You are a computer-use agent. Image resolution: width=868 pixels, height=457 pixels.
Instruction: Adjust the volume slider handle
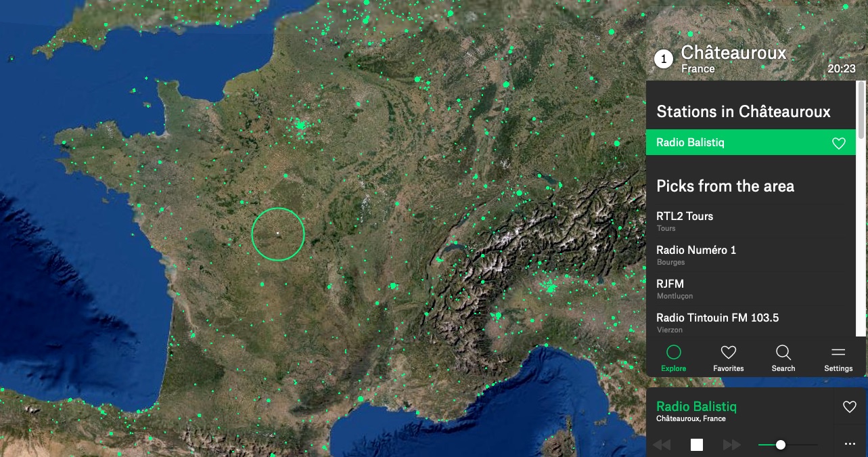781,445
